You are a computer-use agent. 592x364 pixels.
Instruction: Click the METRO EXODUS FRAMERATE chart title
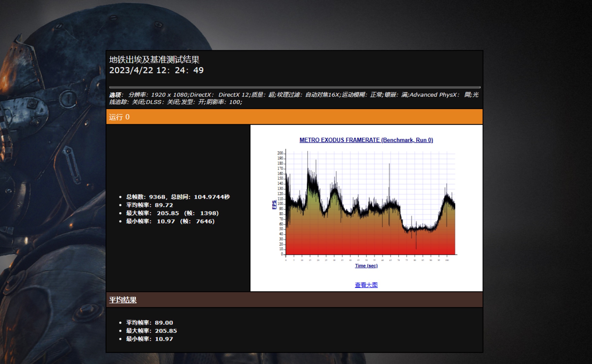[366, 140]
